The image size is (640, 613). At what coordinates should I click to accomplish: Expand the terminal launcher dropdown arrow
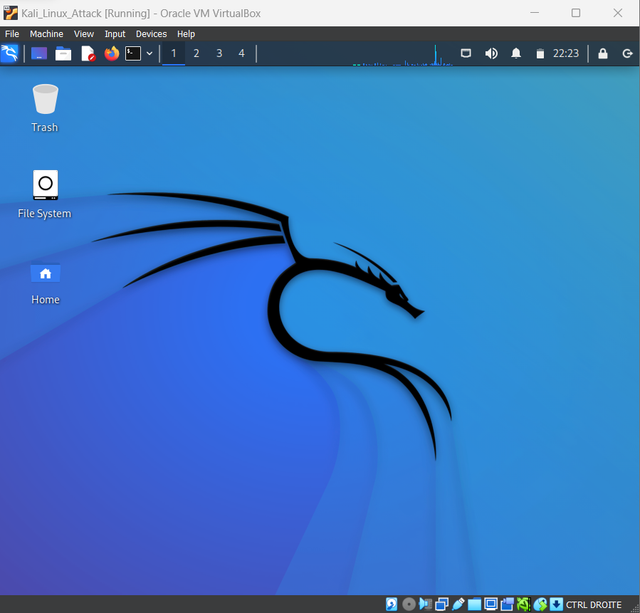[150, 53]
